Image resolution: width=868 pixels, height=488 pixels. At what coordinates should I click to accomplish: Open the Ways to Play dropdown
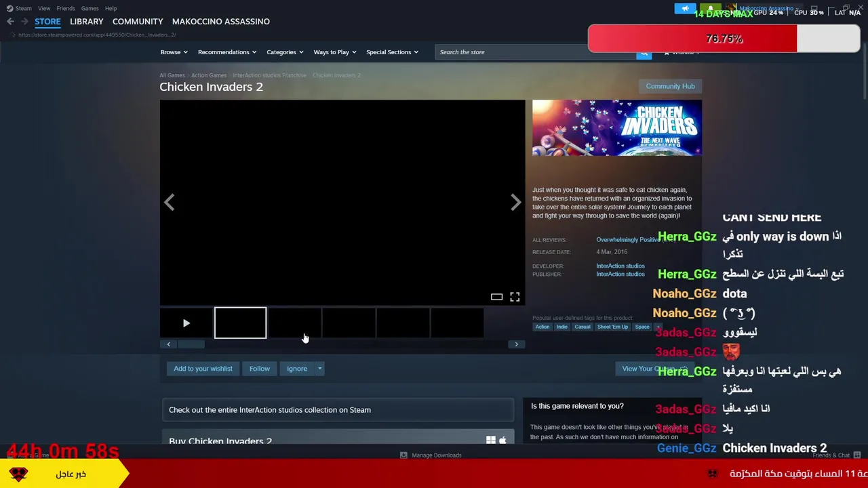(x=334, y=52)
